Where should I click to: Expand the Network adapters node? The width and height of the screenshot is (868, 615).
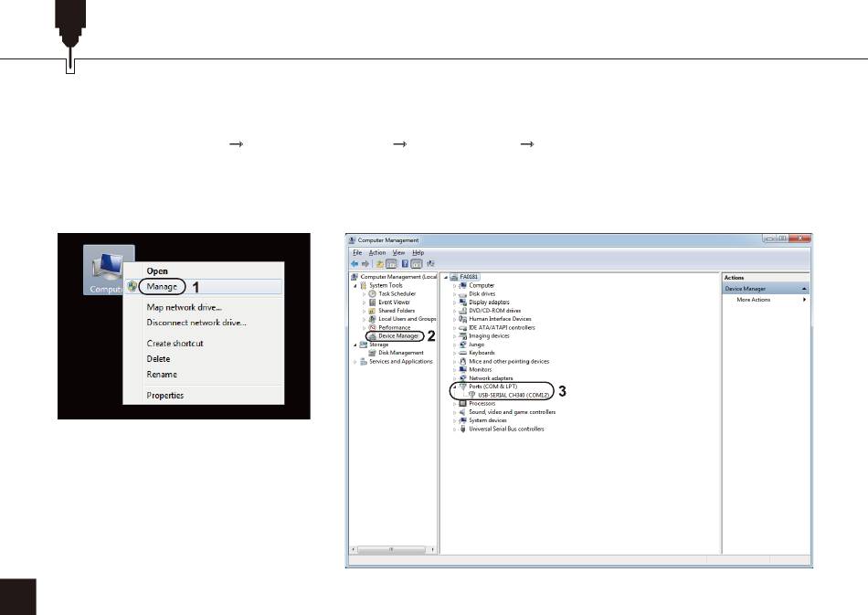[x=454, y=378]
